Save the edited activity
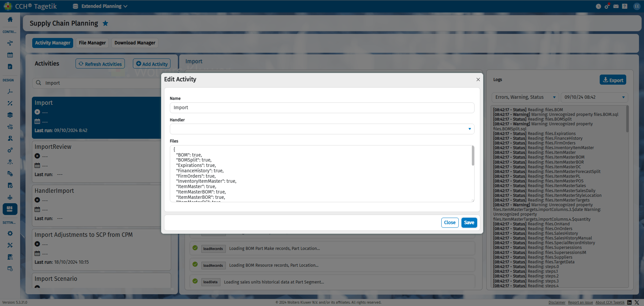Image resolution: width=644 pixels, height=306 pixels. pyautogui.click(x=469, y=223)
